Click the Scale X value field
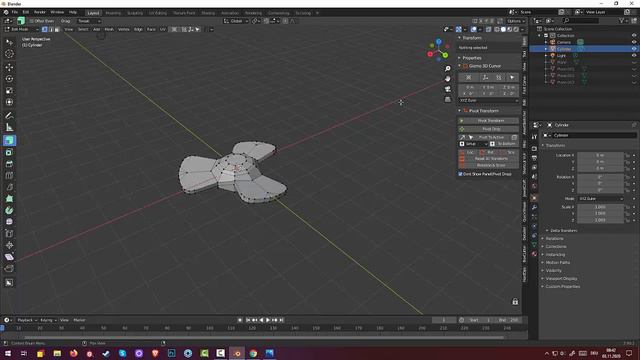640x360 pixels. click(600, 207)
